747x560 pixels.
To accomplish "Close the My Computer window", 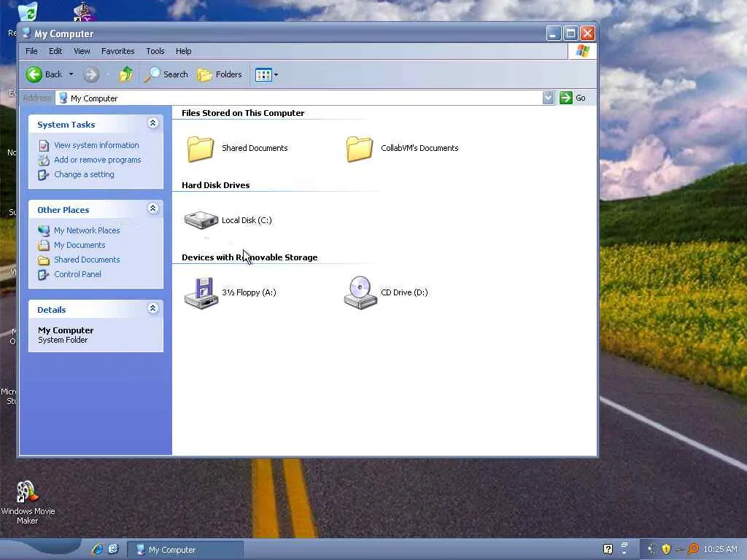I will [587, 34].
